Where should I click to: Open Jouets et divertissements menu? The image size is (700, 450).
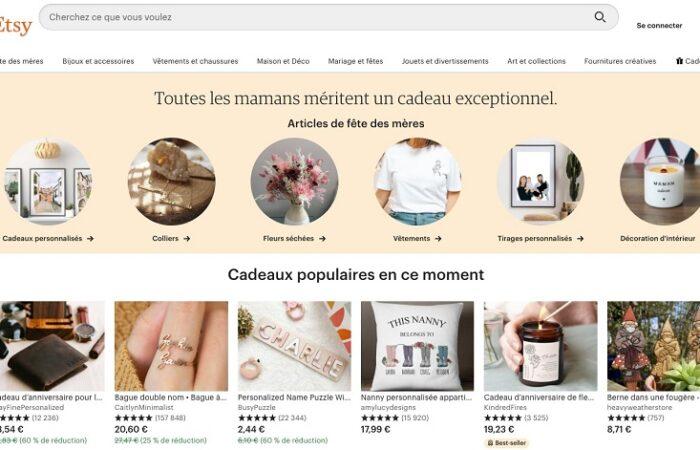click(x=445, y=61)
